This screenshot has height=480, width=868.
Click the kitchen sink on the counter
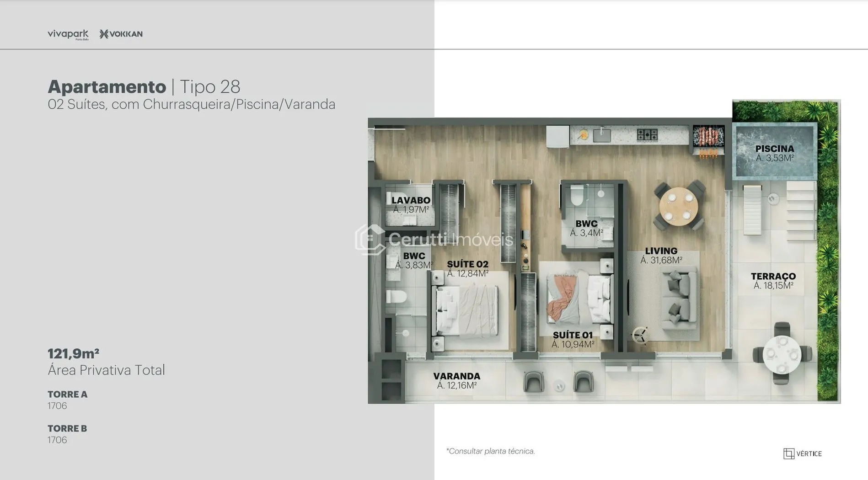(x=601, y=135)
